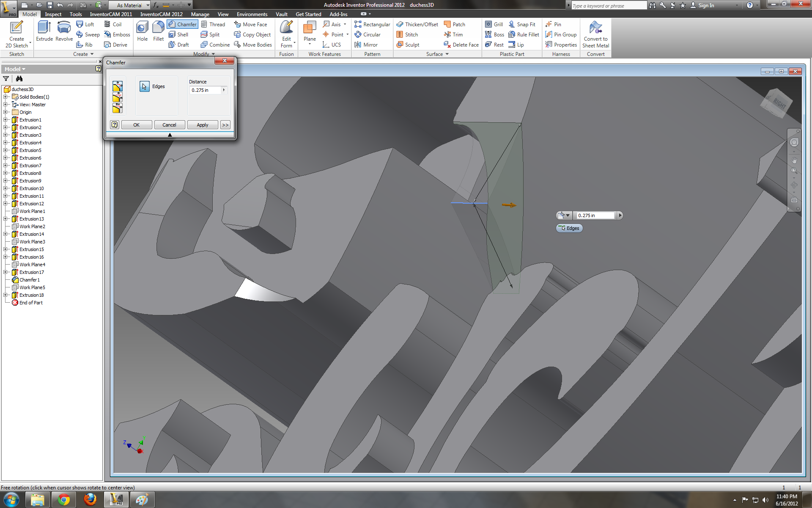Select the Hole tool
812x508 pixels.
pyautogui.click(x=143, y=31)
